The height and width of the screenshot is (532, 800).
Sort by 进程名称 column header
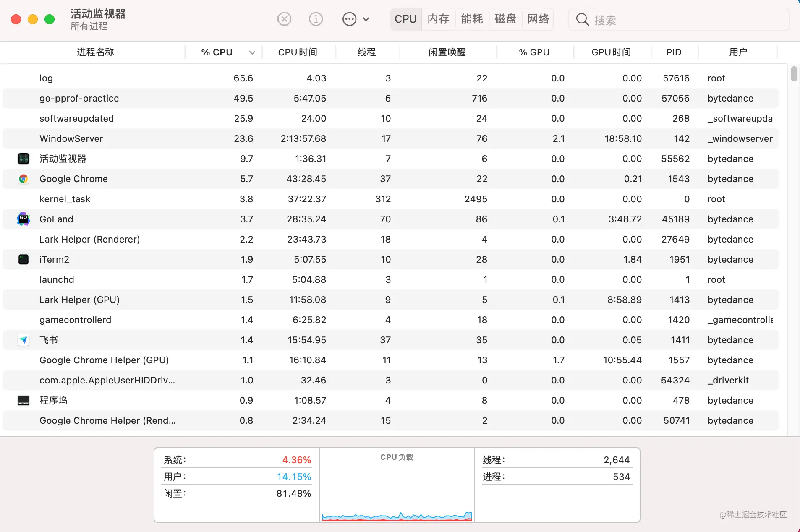[95, 52]
